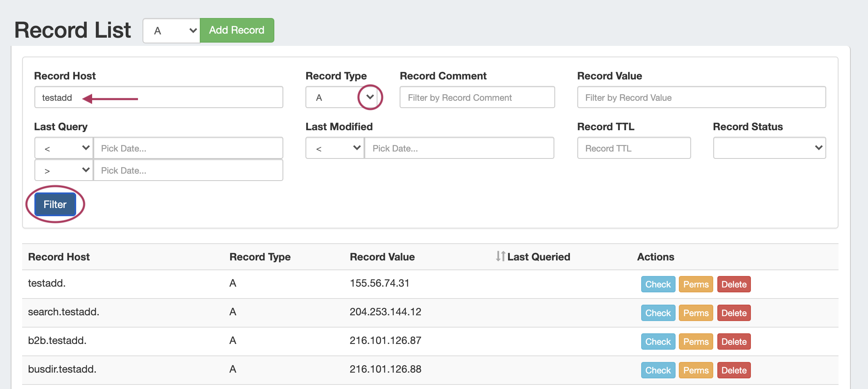Open the first Last Query operator dropdown
This screenshot has width=868, height=389.
click(64, 148)
